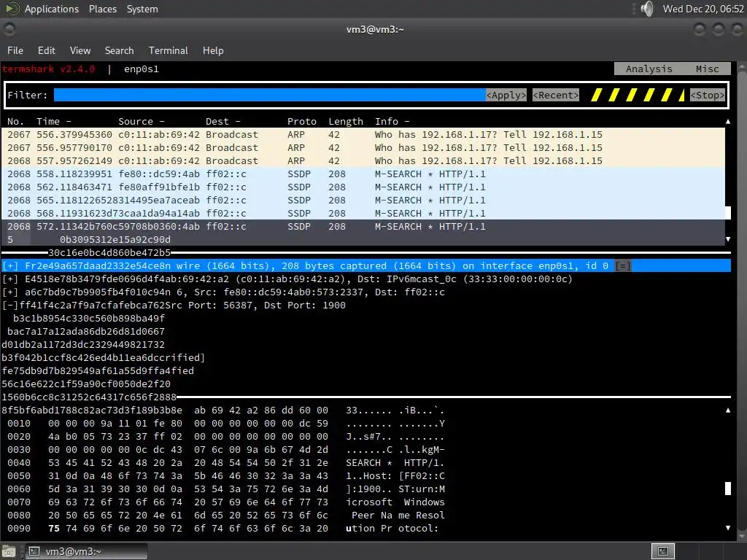Image resolution: width=747 pixels, height=560 pixels.
Task: Click the yellow striped capture progress indicator
Action: point(638,95)
